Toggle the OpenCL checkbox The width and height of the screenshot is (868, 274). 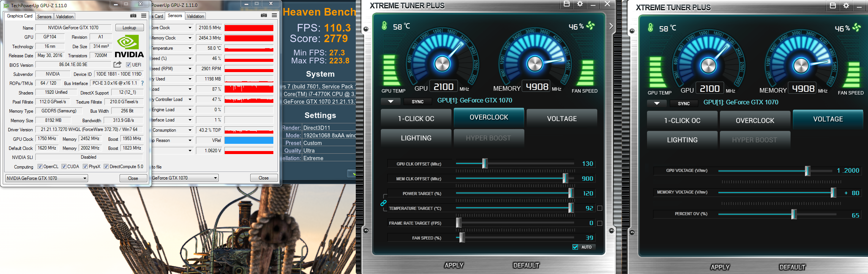[40, 167]
